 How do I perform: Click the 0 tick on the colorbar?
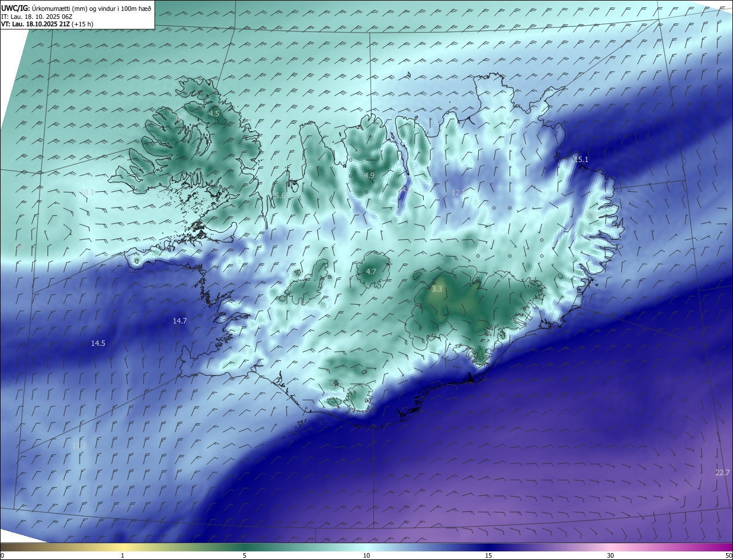click(2, 555)
